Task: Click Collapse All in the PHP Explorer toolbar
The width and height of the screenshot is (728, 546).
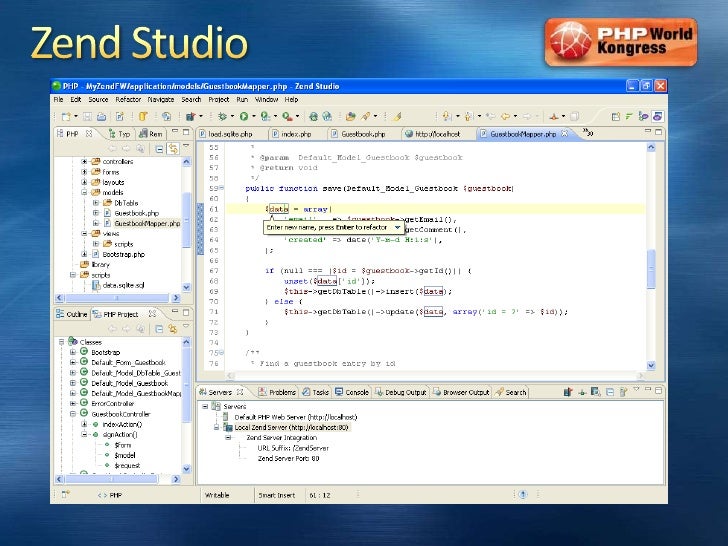Action: click(159, 149)
